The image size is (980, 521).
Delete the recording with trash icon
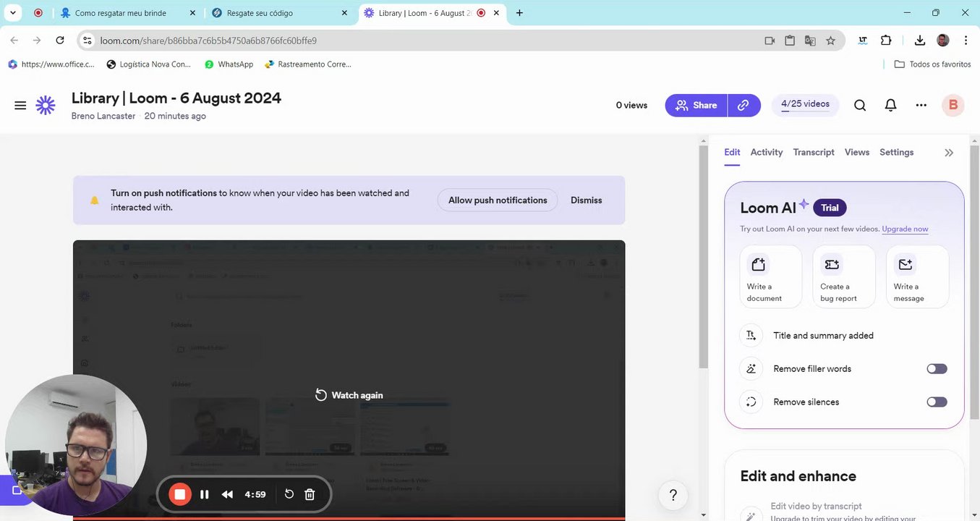point(310,494)
